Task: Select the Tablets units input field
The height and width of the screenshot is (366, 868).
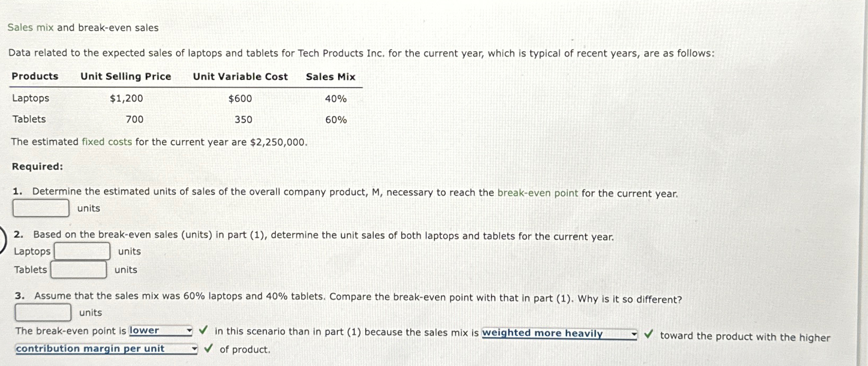Action: (78, 269)
